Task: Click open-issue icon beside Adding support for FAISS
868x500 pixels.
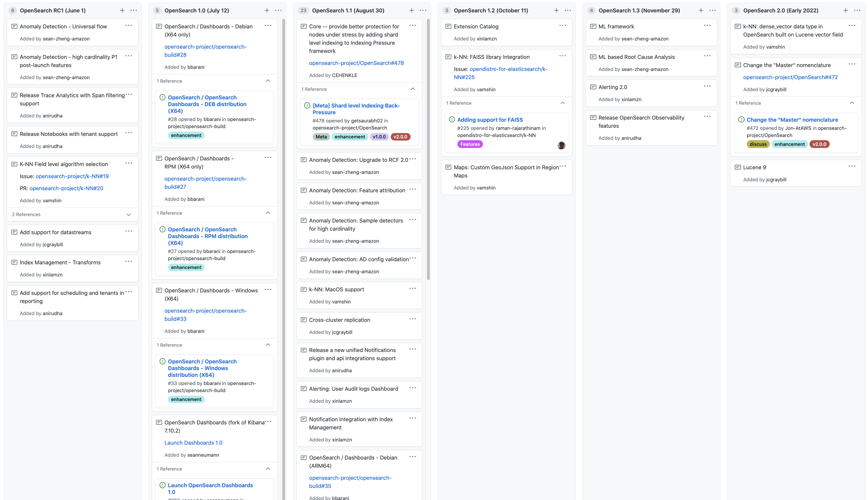Action: coord(452,120)
